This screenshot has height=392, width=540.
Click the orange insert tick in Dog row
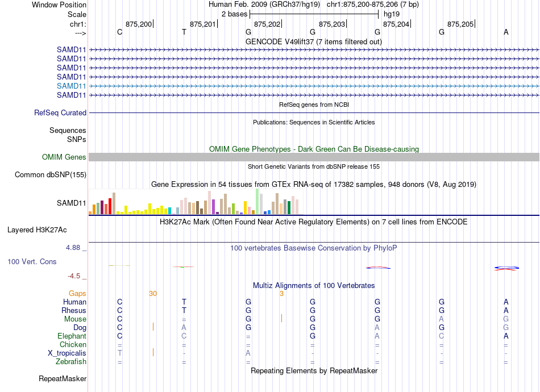[x=153, y=327]
